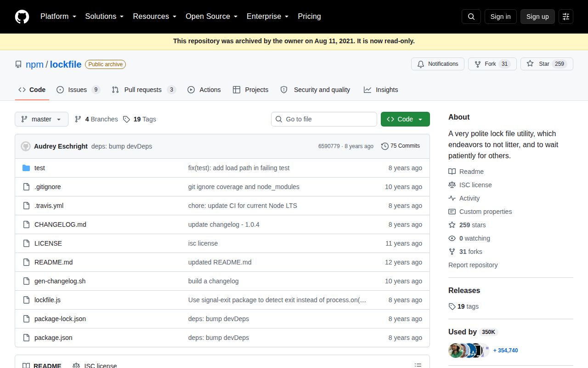Open the master branch selector

pyautogui.click(x=41, y=119)
